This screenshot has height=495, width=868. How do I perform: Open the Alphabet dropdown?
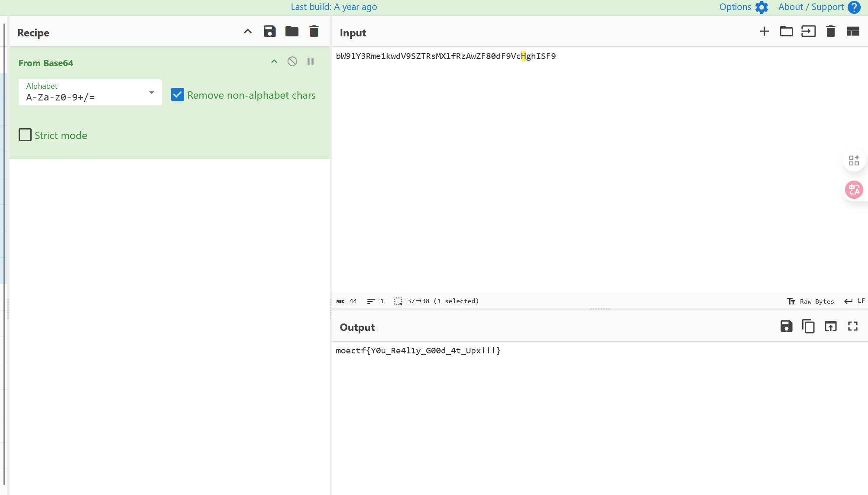151,92
